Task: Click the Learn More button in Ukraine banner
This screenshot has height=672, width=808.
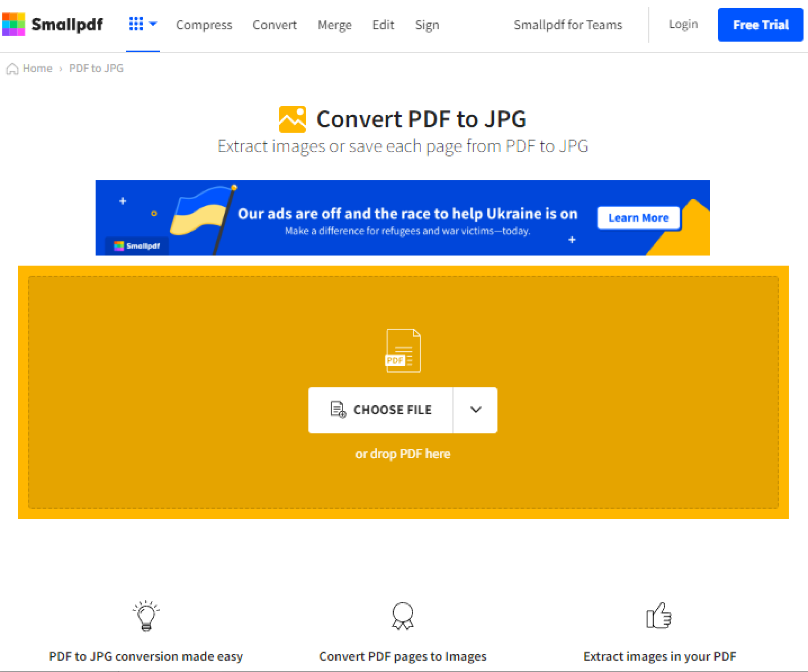Action: (x=639, y=216)
